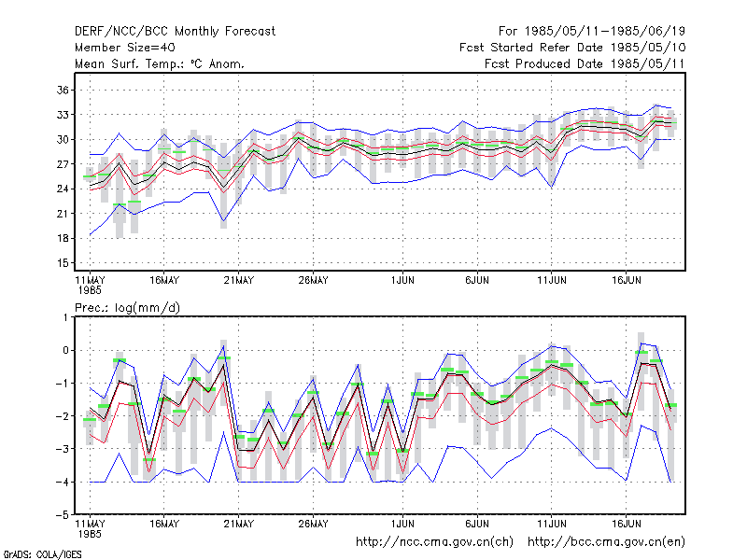Click the 21MAY label on precipitation axis
Screen dimensions: 747x560
pyautogui.click(x=239, y=524)
